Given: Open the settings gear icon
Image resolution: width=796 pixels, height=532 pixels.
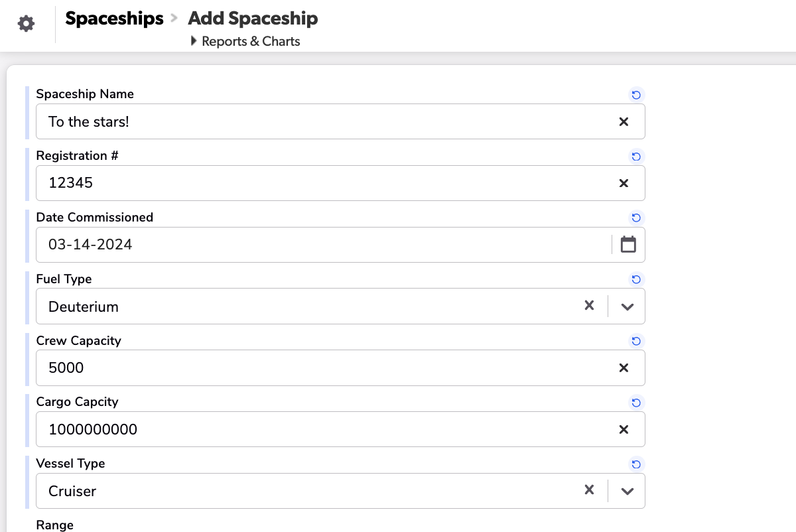Looking at the screenshot, I should [x=25, y=23].
